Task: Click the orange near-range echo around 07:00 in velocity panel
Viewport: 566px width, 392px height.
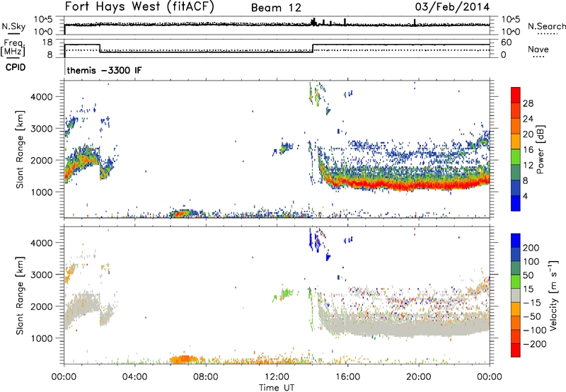Action: pyautogui.click(x=183, y=359)
